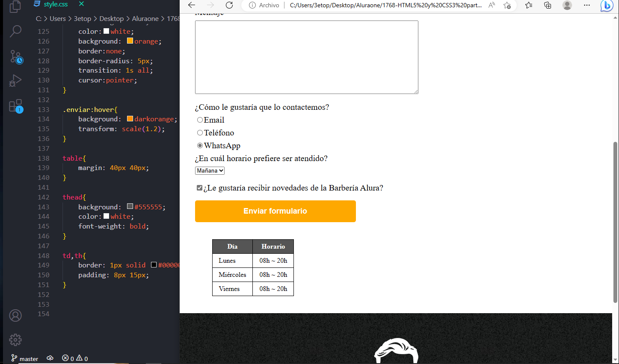Select the Email radio button
Viewport: 619px width, 364px height.
point(200,120)
